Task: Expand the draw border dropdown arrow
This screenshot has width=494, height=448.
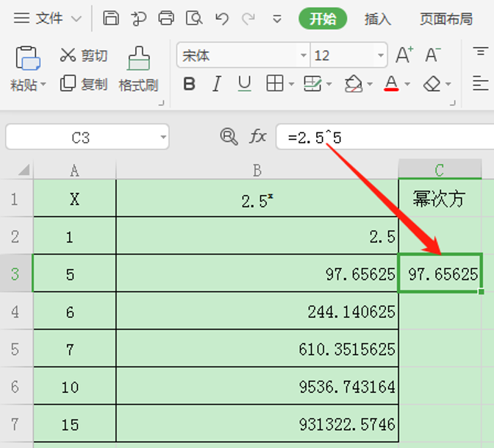Action: [x=329, y=84]
